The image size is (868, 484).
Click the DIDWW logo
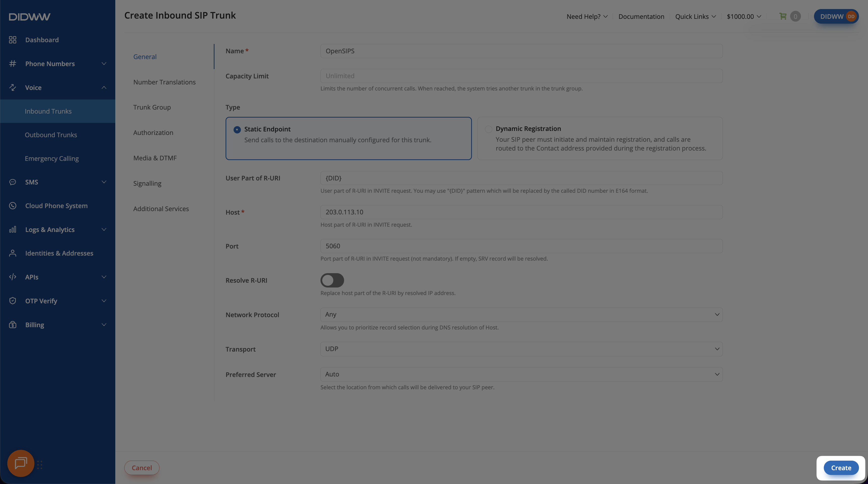tap(30, 17)
